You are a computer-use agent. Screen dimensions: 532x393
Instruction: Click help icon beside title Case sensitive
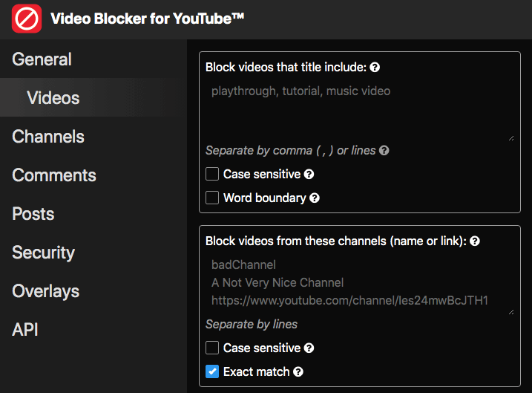309,175
